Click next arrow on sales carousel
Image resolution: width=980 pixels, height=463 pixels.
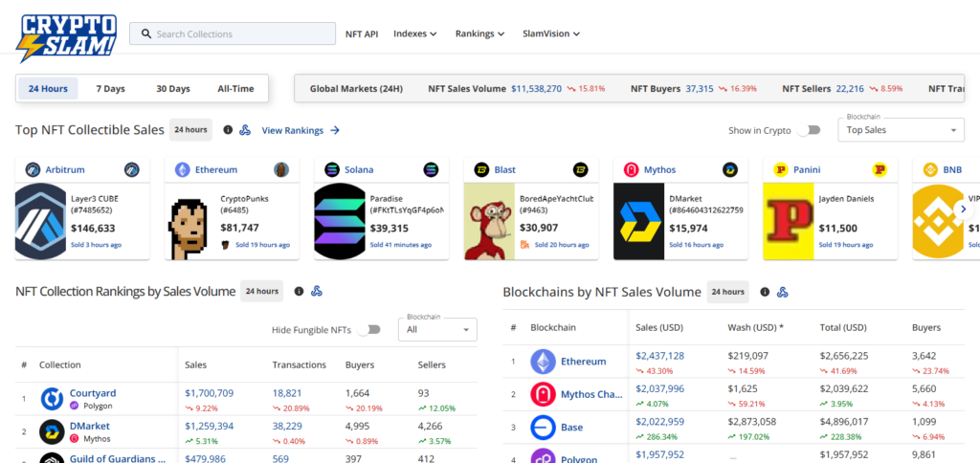coord(963,209)
